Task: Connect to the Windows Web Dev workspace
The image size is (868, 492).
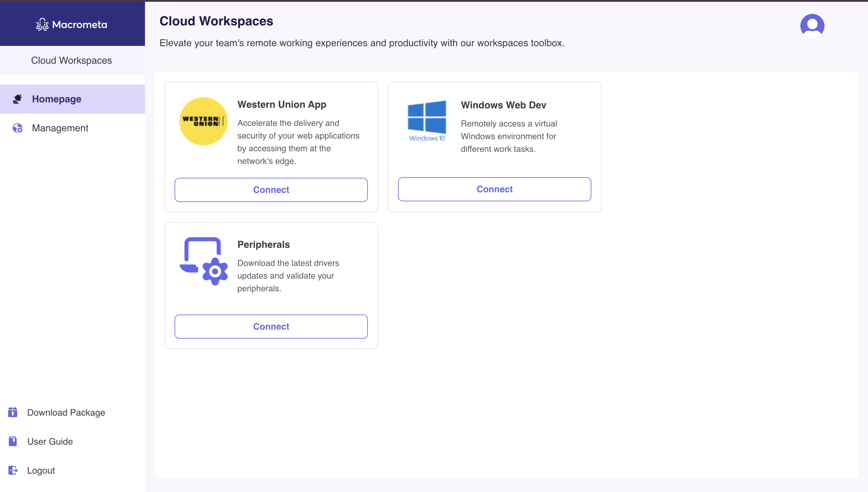Action: pos(494,189)
